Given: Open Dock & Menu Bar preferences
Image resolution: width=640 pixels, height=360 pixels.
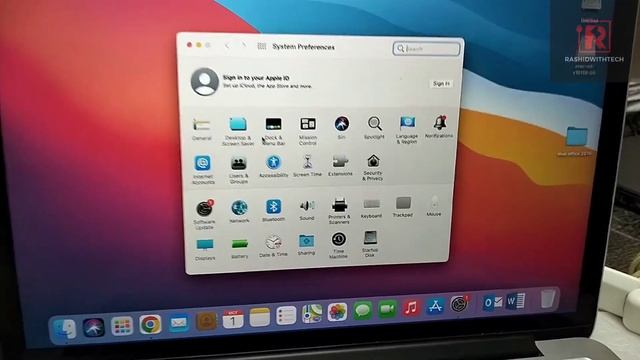Looking at the screenshot, I should (273, 124).
